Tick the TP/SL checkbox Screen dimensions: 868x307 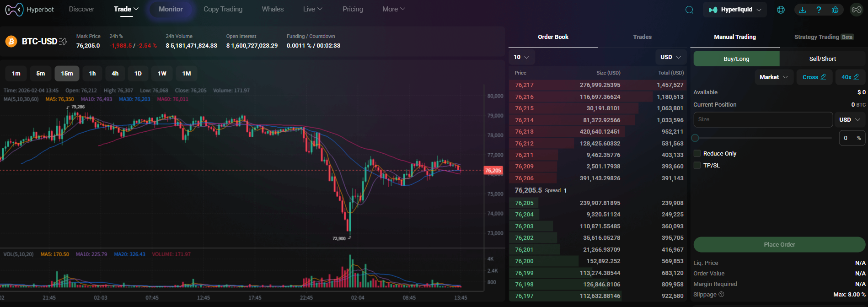[697, 165]
